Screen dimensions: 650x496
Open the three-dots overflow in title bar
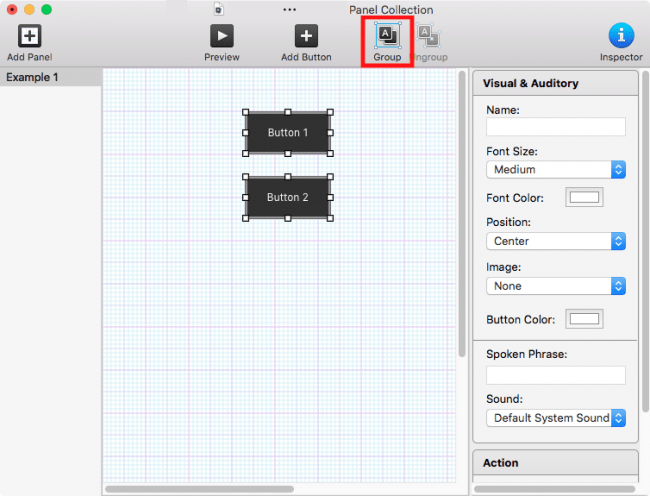289,10
